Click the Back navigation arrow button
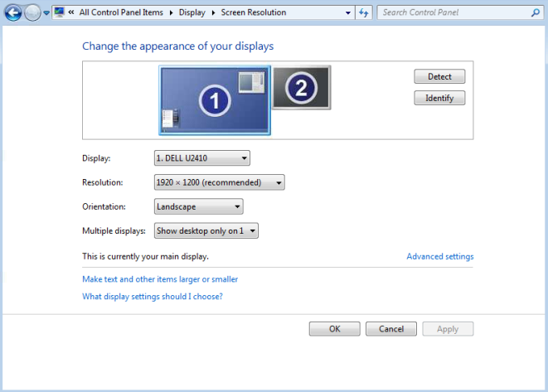Image resolution: width=548 pixels, height=392 pixels. (x=13, y=13)
